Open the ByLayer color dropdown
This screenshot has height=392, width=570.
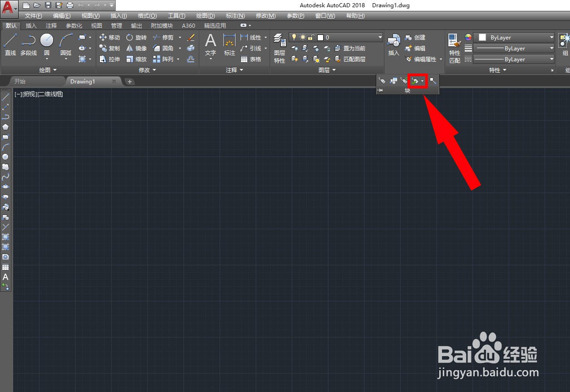coord(514,38)
